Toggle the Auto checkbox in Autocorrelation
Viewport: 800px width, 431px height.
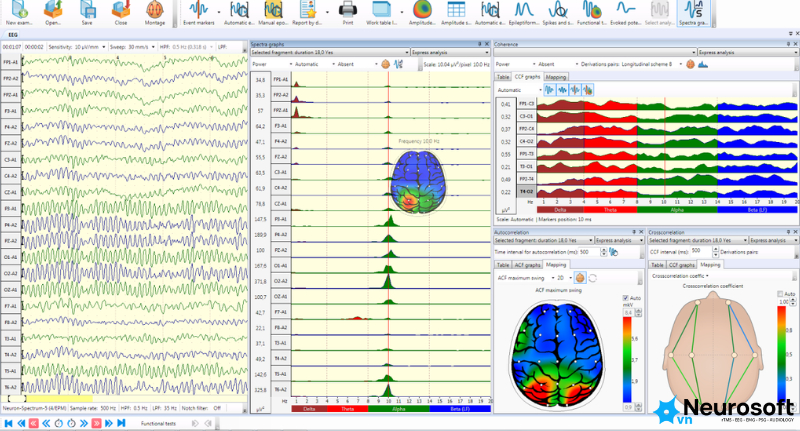pyautogui.click(x=626, y=298)
